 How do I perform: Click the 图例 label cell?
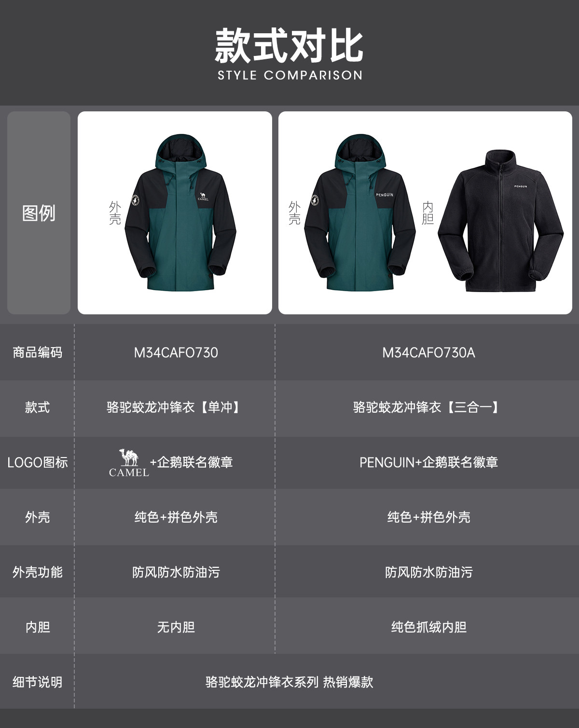coord(39,213)
